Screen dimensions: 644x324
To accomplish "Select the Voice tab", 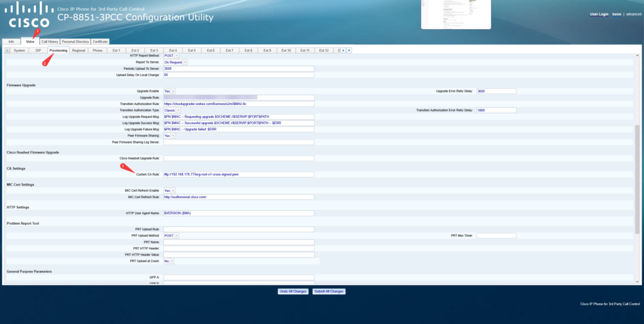I will click(x=30, y=42).
